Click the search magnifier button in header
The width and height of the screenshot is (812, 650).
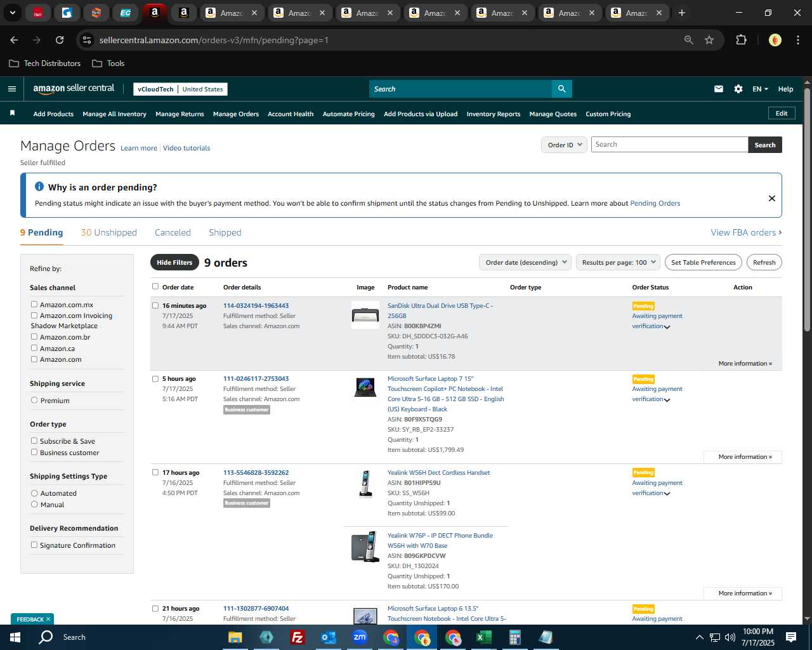(561, 89)
